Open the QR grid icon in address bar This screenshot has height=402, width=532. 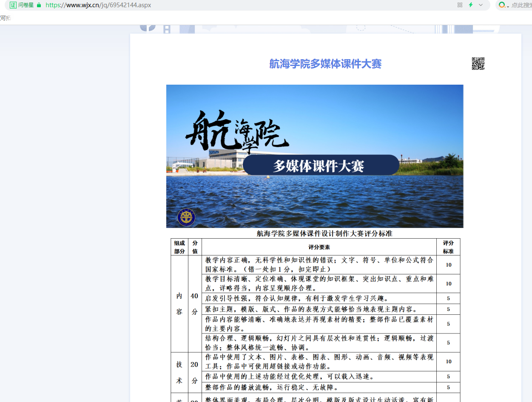point(460,5)
